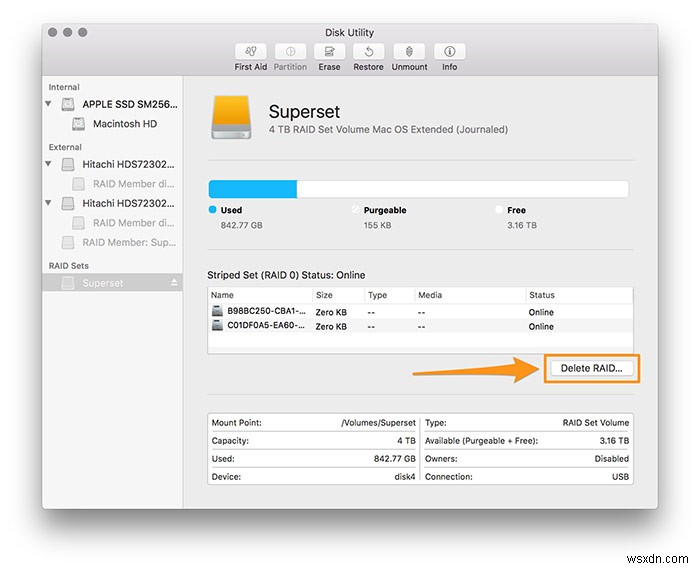
Task: Click the Owners Disabled value
Action: 612,459
